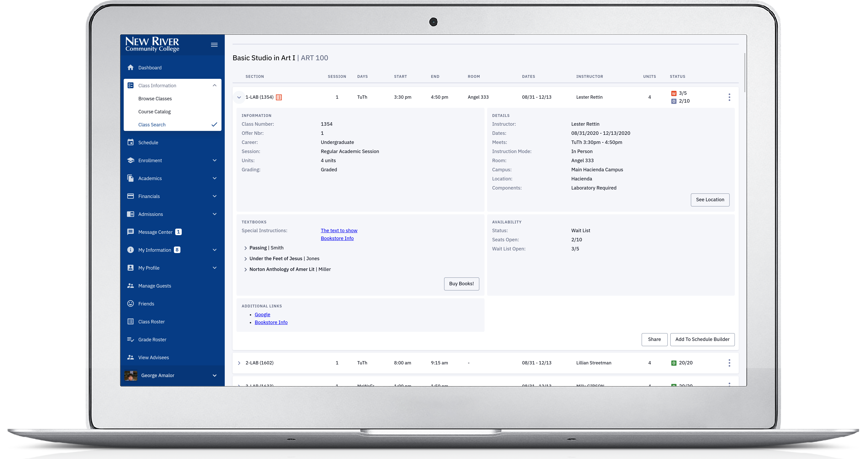Viewport: 868px width, 459px height.
Task: Open the three-dot menu for 1-LAB (1354)
Action: (x=729, y=97)
